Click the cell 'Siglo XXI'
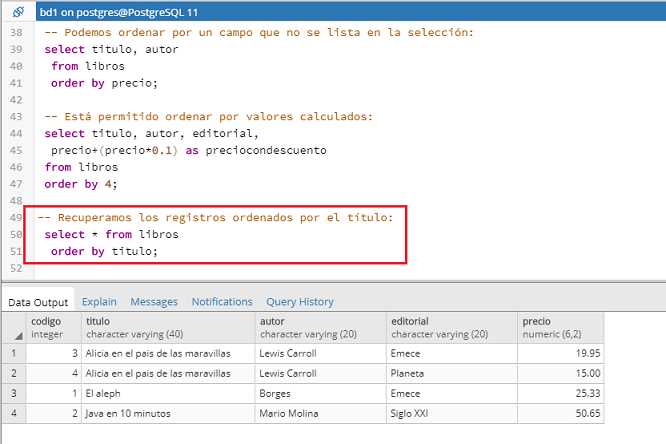The height and width of the screenshot is (444, 666). pyautogui.click(x=452, y=413)
